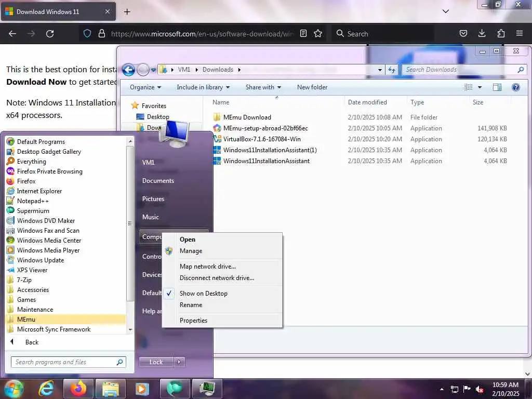The height and width of the screenshot is (399, 532).
Task: Open a new Firefox tab
Action: [x=127, y=12]
